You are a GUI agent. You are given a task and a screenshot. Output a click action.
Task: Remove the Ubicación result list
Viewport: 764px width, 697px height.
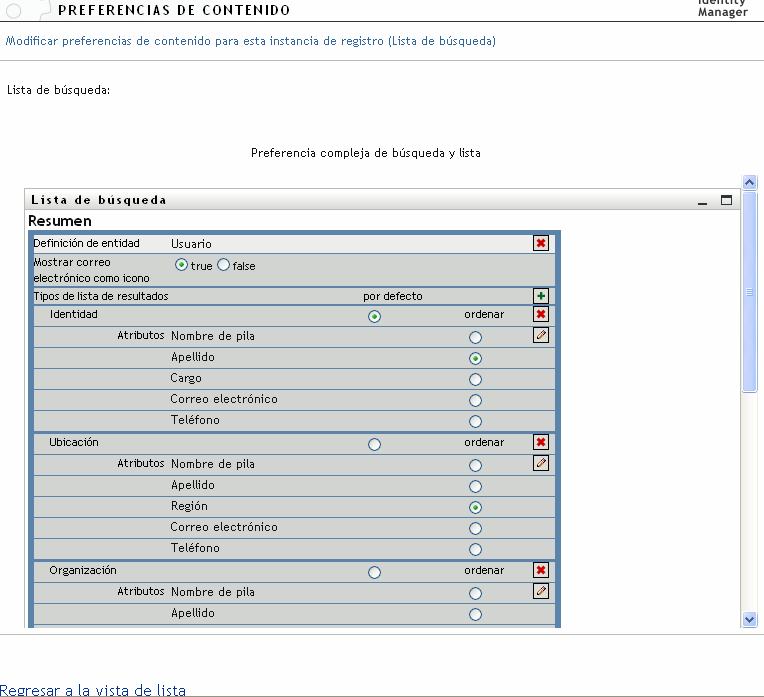coord(541,442)
